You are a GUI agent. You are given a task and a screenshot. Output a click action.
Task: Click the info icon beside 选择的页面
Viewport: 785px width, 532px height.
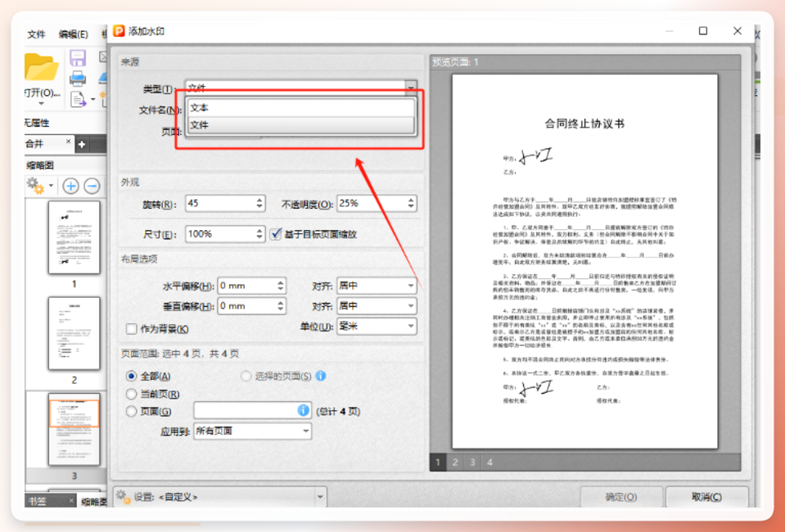pos(320,376)
